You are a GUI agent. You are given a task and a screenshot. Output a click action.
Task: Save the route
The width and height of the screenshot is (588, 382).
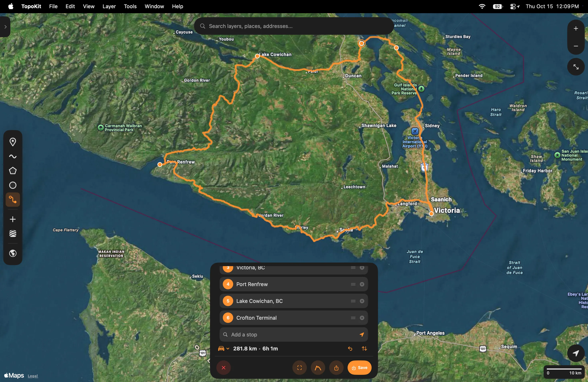coord(359,368)
